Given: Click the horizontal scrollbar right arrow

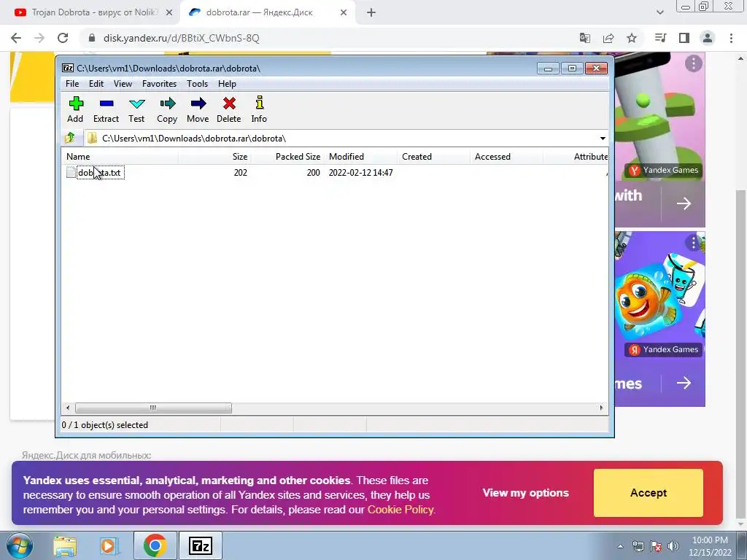Looking at the screenshot, I should click(601, 408).
